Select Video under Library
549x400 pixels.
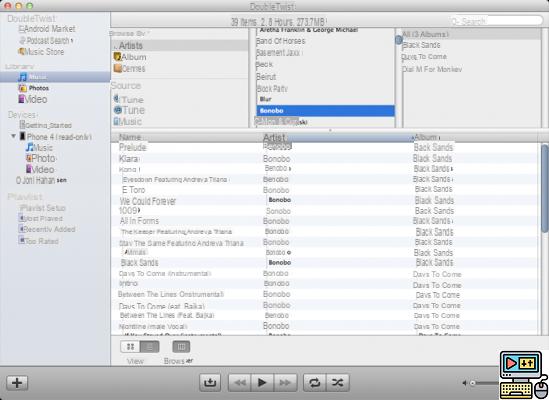[x=33, y=99]
